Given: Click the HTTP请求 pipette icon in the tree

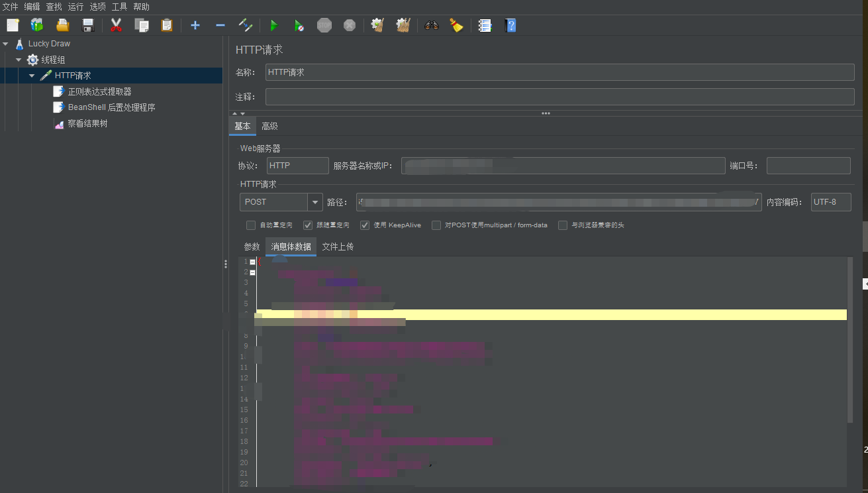Looking at the screenshot, I should pyautogui.click(x=46, y=76).
